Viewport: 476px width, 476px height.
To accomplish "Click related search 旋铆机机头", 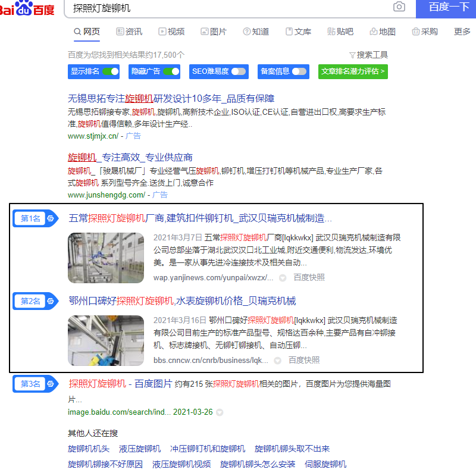I will coord(88,449).
